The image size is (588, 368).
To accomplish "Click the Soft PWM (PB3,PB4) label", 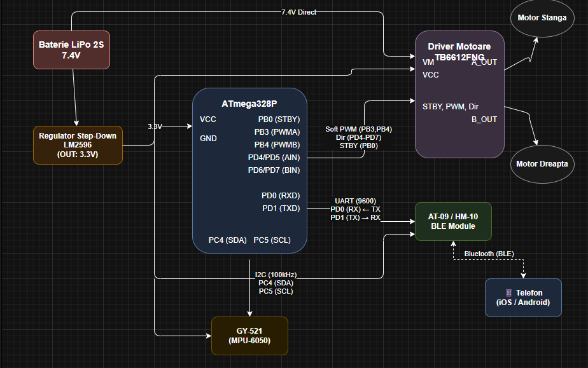I will pos(358,129).
